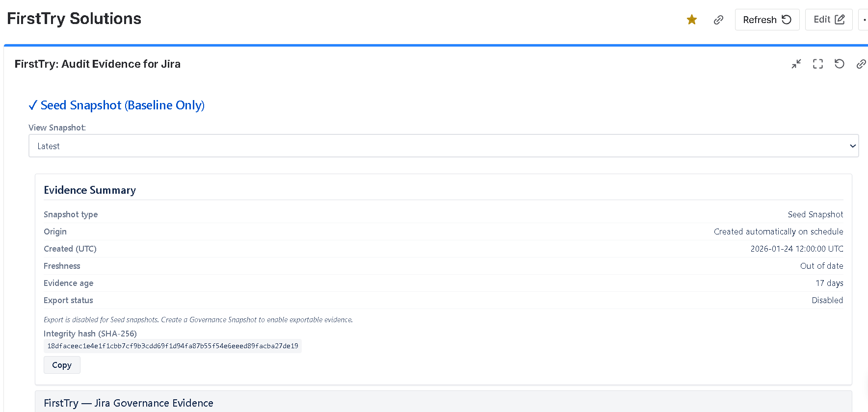
Task: Open the View Snapshot dropdown
Action: 444,146
